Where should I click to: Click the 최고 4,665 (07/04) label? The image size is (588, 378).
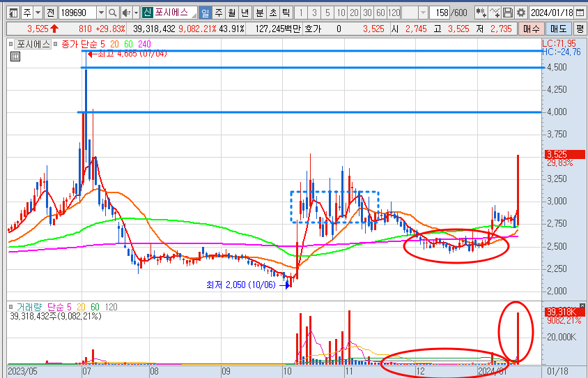[x=132, y=54]
